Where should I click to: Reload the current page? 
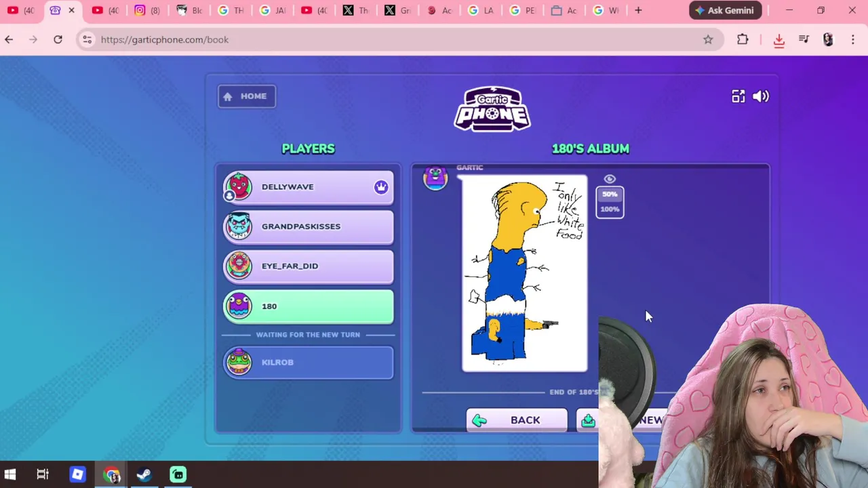58,39
